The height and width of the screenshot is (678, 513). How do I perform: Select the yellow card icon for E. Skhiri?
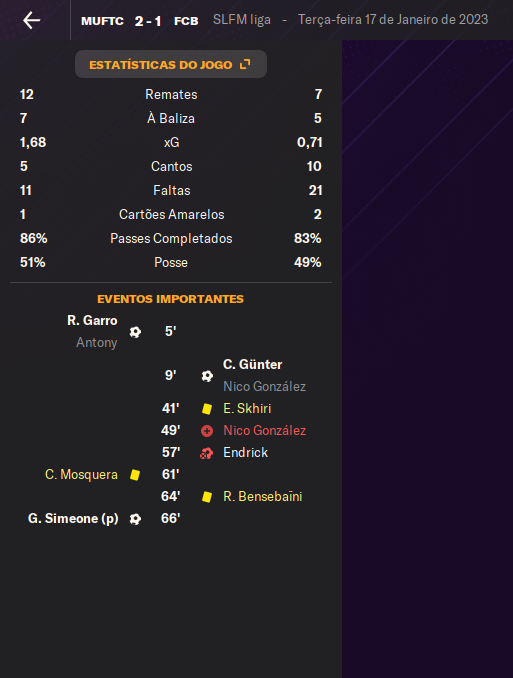coord(207,409)
